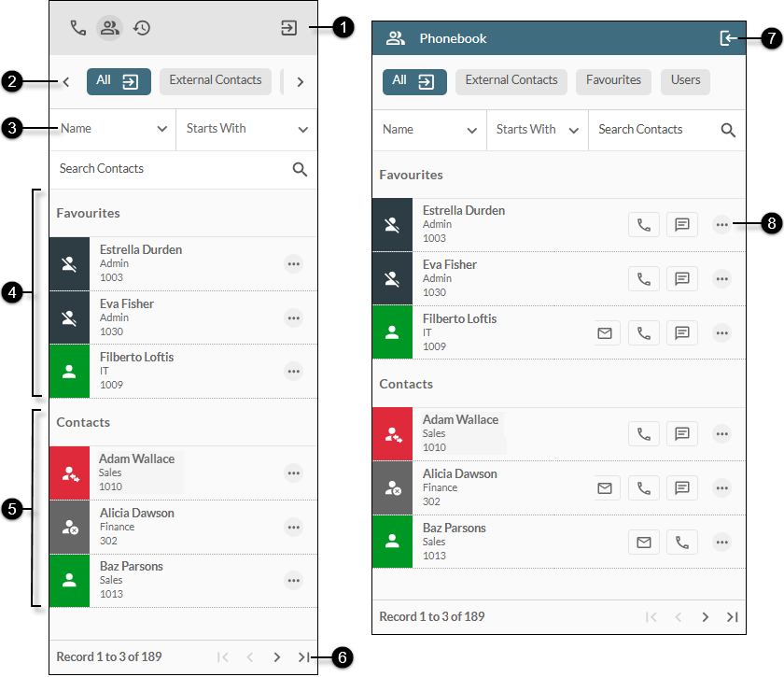Open more options for Adam Wallace in right panel
Screen dimensions: 784x677
(x=721, y=433)
